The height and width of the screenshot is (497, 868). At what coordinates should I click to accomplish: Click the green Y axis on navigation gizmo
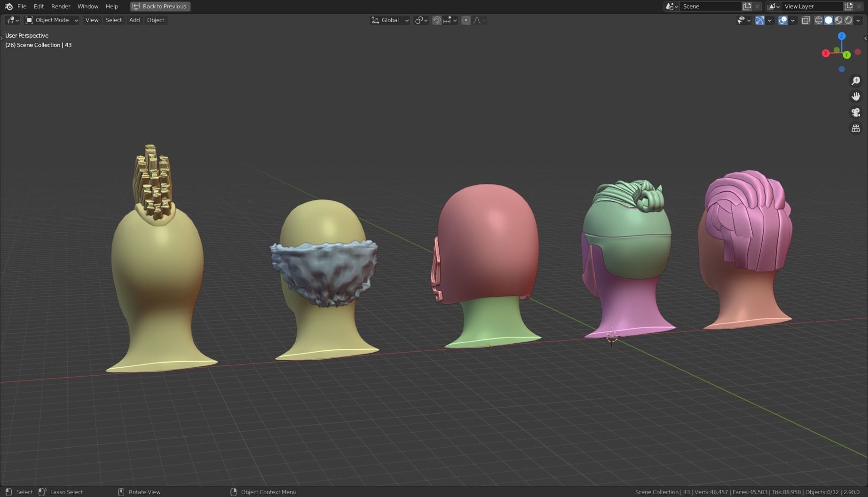[x=847, y=55]
